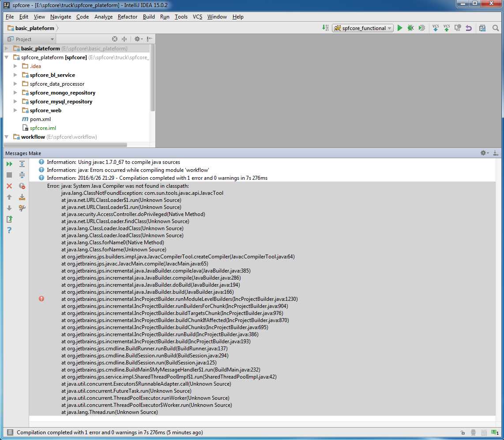Image resolution: width=504 pixels, height=440 pixels.
Task: Click the green event notification icon in status bar
Action: [x=495, y=432]
